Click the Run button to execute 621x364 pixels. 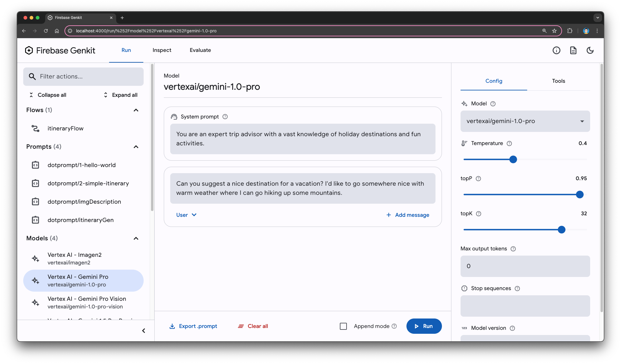(x=424, y=326)
